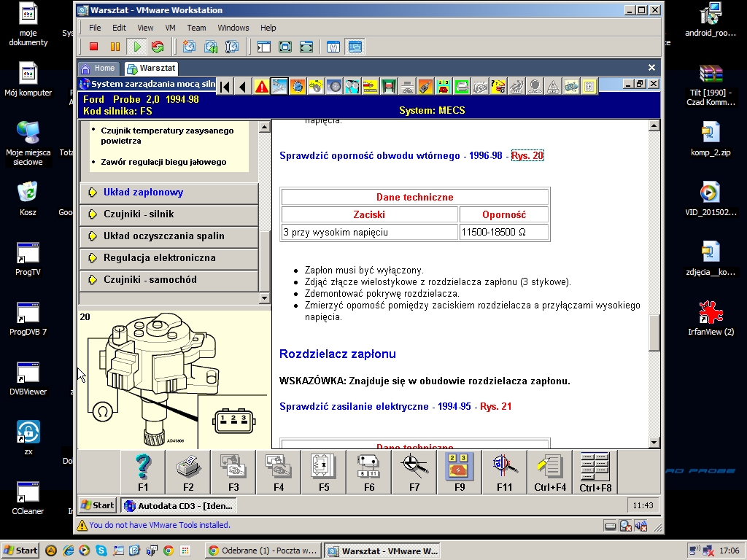Image resolution: width=747 pixels, height=560 pixels.
Task: Click the red warning triangle toolbar icon
Action: (261, 87)
